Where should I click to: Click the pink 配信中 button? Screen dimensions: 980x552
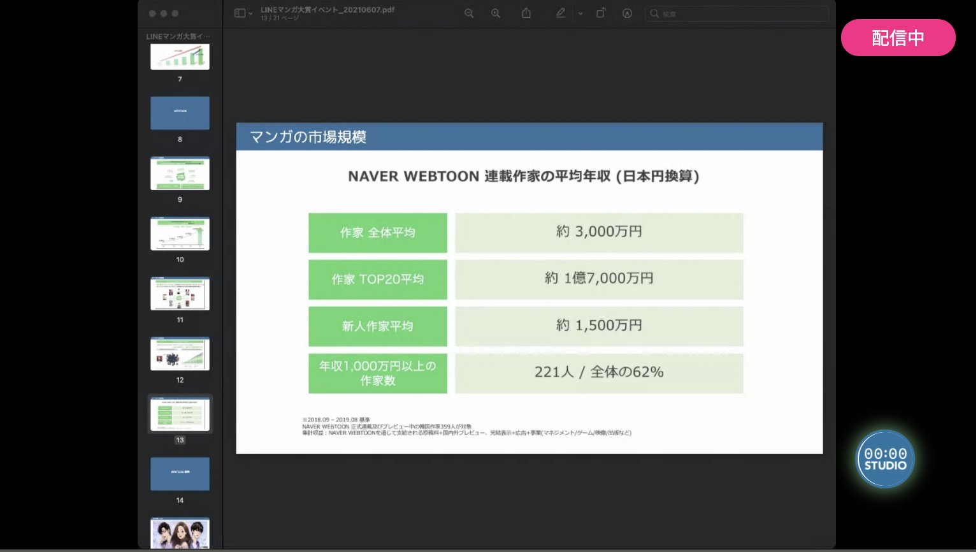click(898, 38)
